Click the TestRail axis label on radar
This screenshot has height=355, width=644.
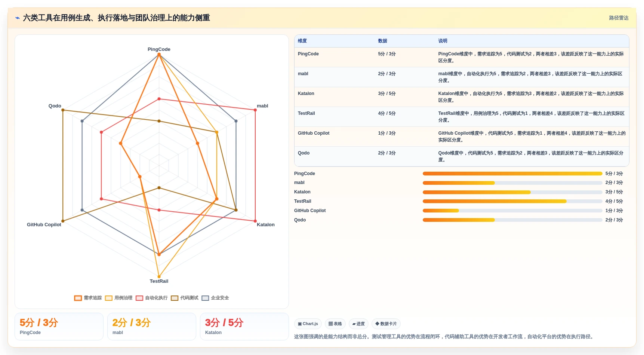click(159, 281)
